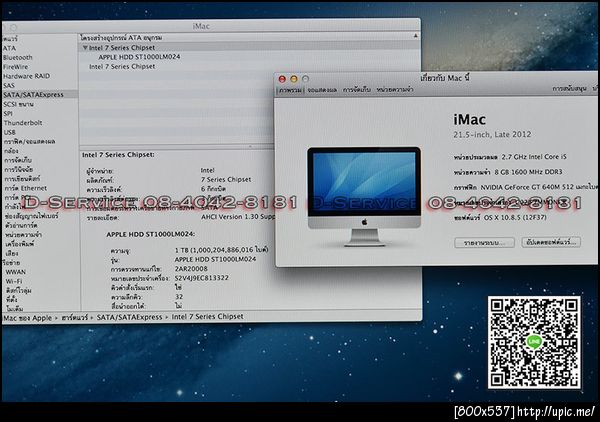Click the อัปเดตซอฟต์แวร์... (Software Update) button
600x422 pixels.
coord(551,242)
